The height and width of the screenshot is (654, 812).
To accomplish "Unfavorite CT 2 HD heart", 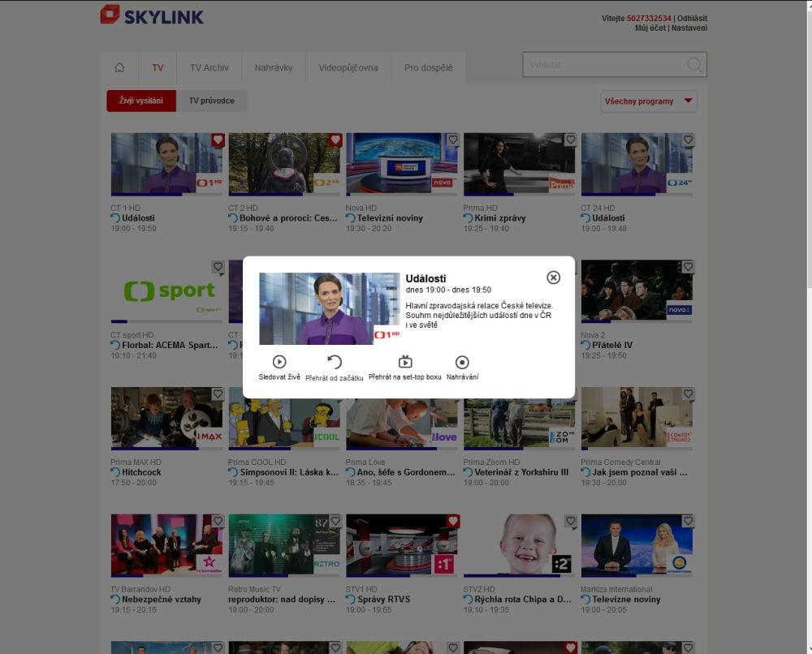I will pyautogui.click(x=335, y=140).
